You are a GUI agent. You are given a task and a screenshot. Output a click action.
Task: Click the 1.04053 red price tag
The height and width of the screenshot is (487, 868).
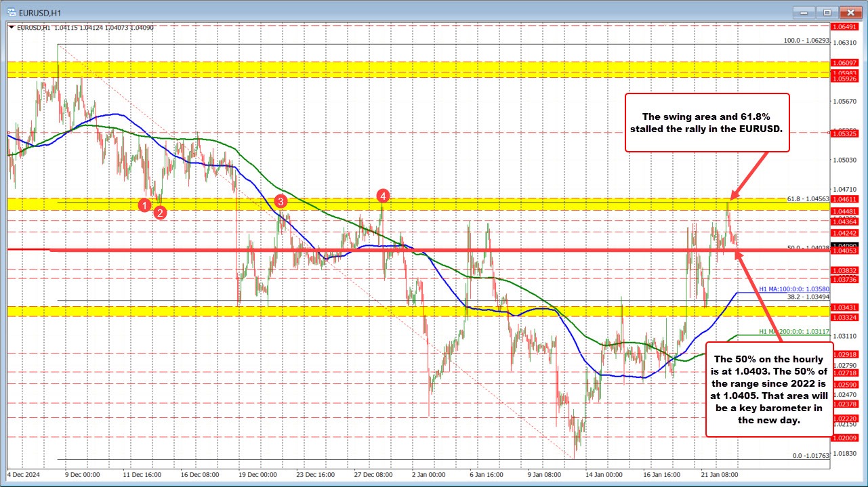point(846,251)
